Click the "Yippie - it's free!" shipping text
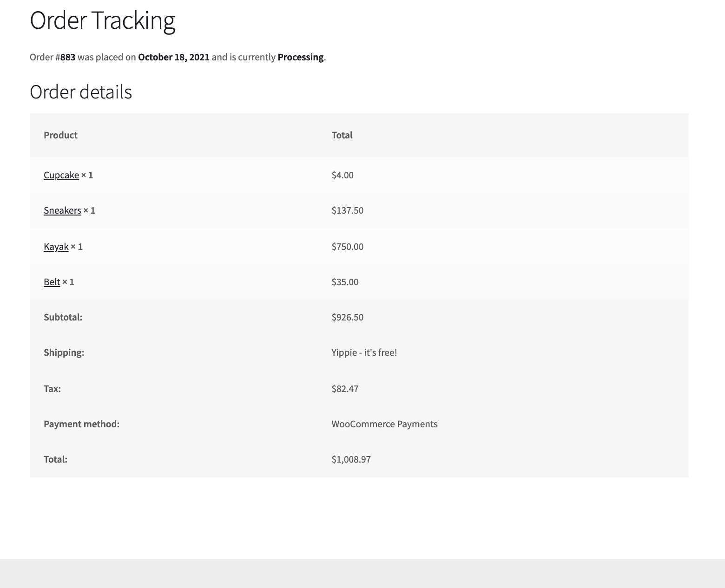The width and height of the screenshot is (725, 588). click(364, 353)
